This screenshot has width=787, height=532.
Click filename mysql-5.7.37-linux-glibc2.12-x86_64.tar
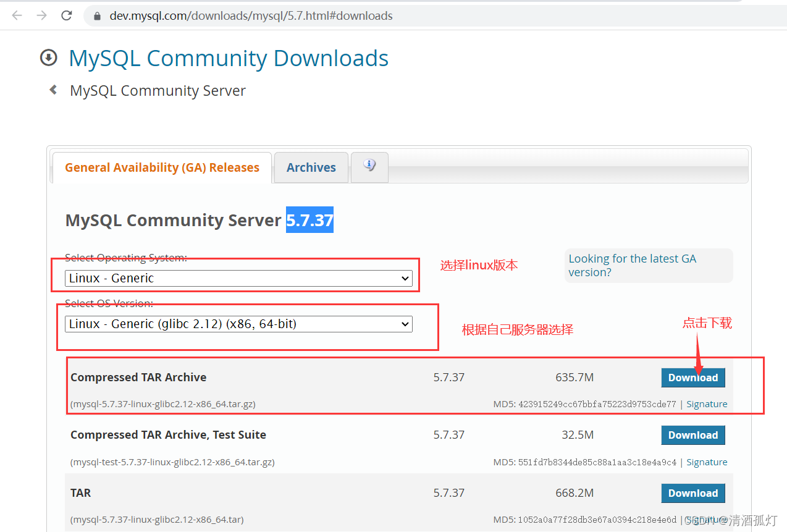156,520
